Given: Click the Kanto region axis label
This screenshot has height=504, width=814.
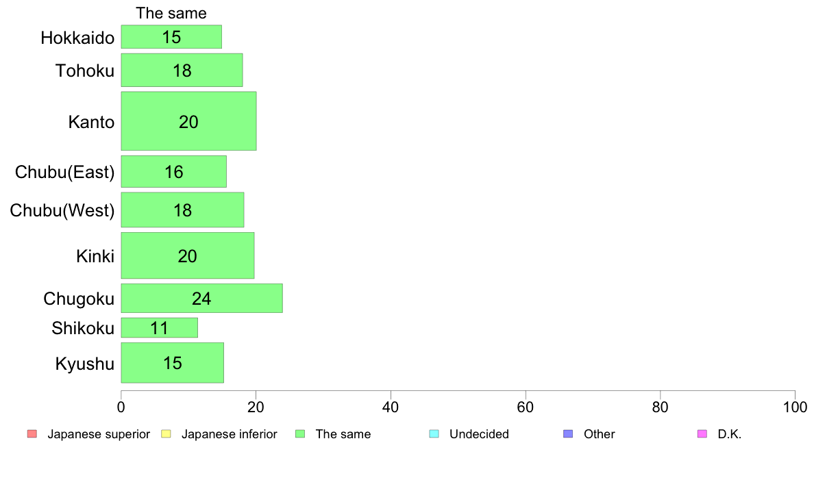Looking at the screenshot, I should click(91, 122).
